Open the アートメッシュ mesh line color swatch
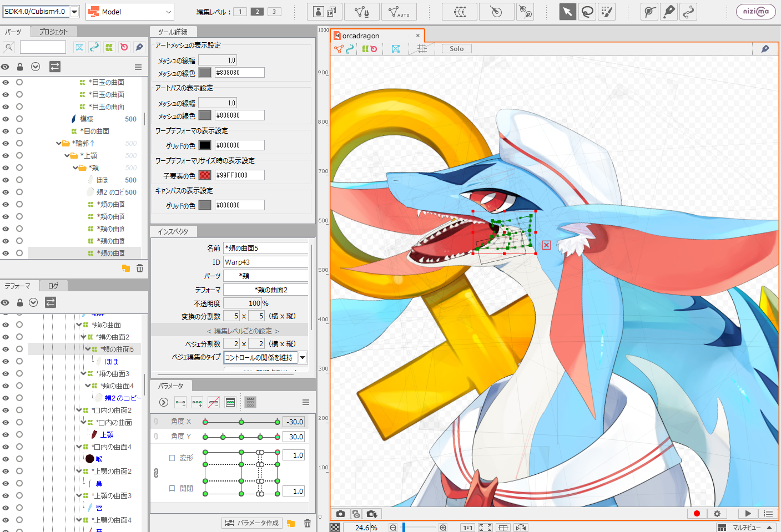 [x=205, y=72]
